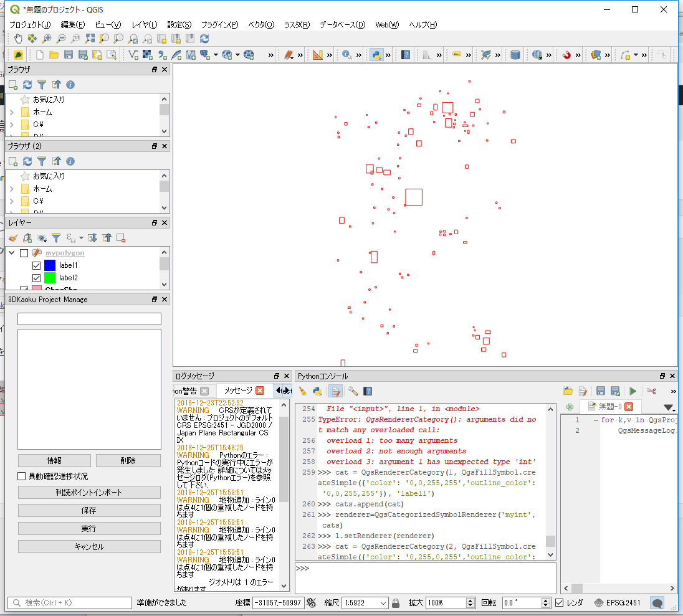Clear the Python console with the broom icon
This screenshot has height=616, width=683.
[303, 391]
